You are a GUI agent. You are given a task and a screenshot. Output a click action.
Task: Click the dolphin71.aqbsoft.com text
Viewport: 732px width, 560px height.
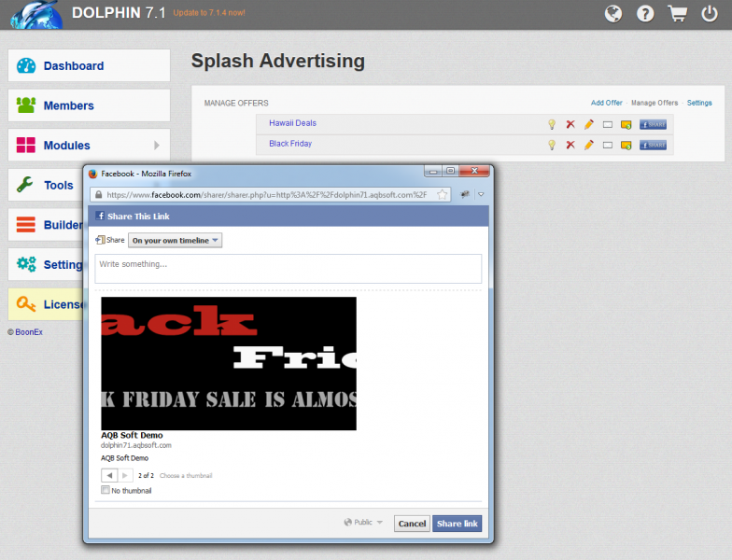click(x=136, y=445)
